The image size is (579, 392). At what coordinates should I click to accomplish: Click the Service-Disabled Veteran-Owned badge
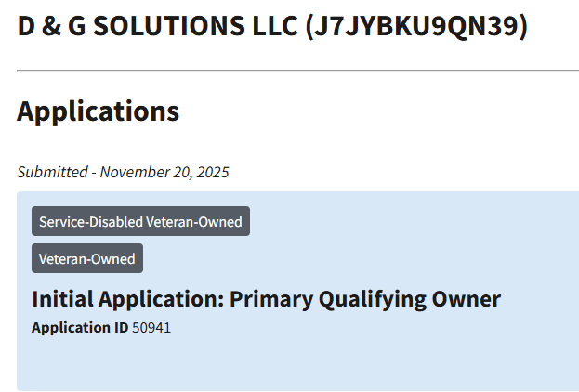pos(140,221)
